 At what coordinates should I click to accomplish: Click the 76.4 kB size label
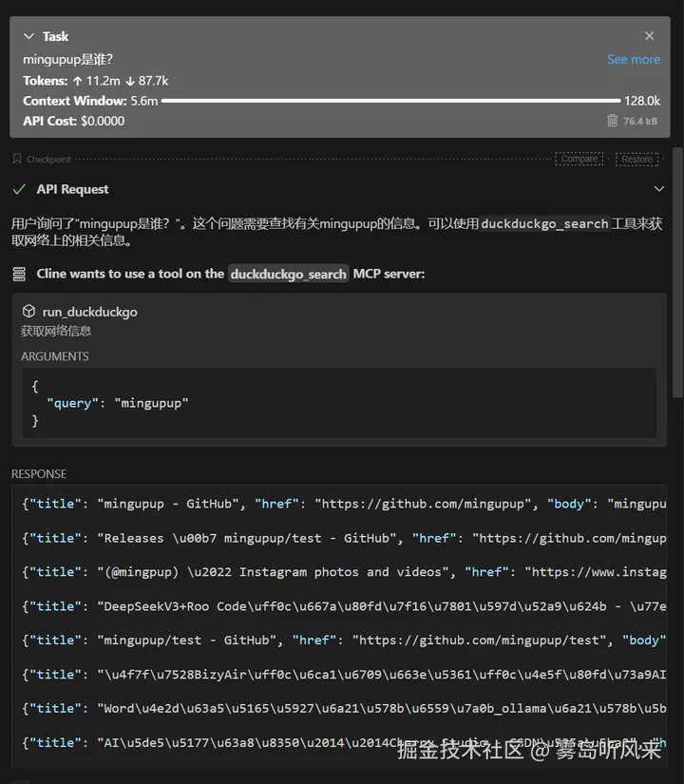click(x=640, y=121)
